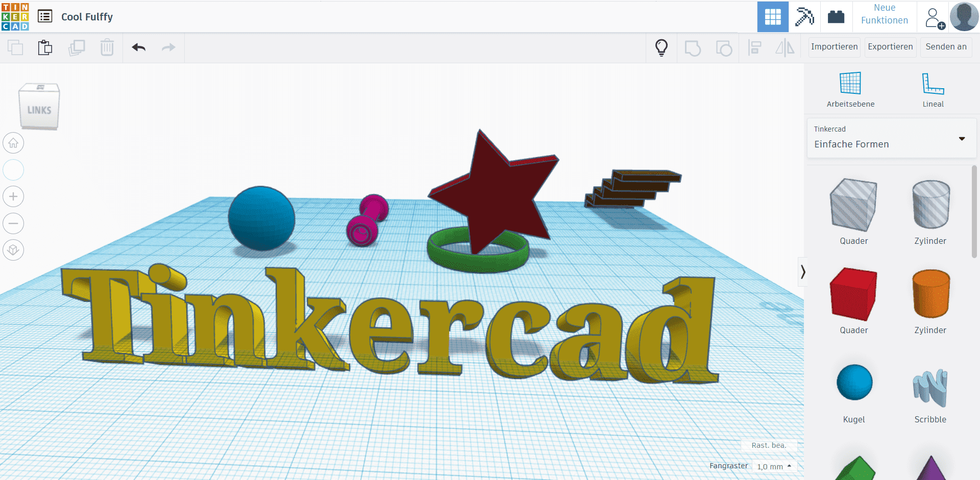Toggle orthographic perspective view cube icon

[x=13, y=250]
